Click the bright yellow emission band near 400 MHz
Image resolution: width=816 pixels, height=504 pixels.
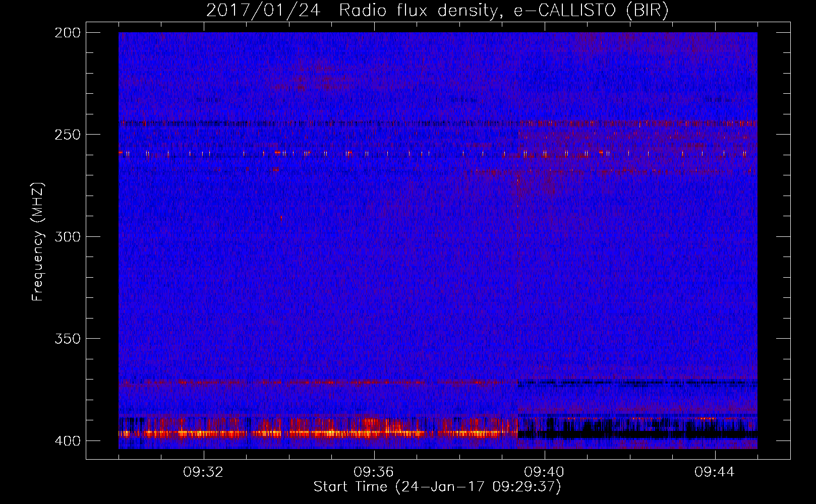click(318, 433)
